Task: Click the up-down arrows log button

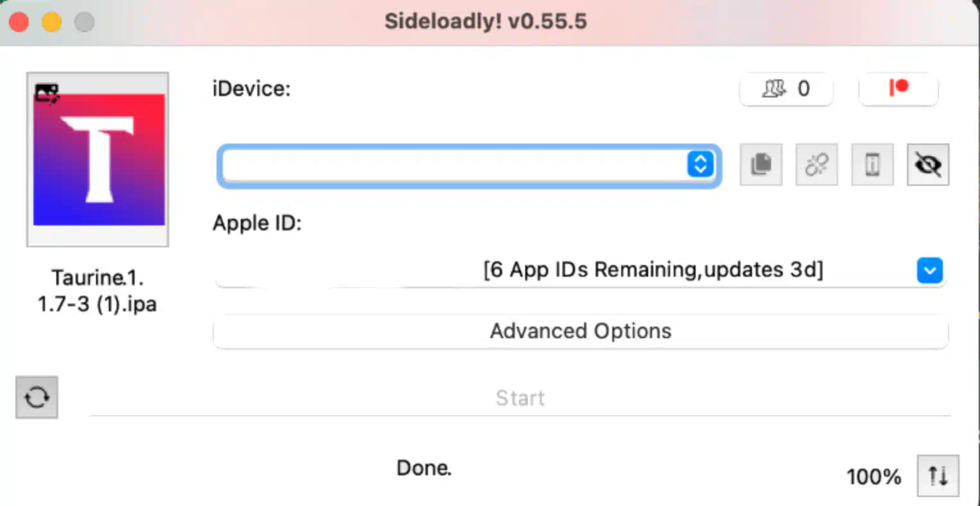Action: tap(938, 476)
